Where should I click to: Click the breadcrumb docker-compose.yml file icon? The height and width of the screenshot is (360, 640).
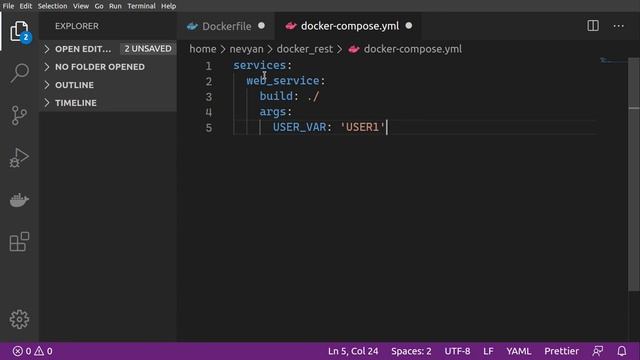[x=354, y=49]
